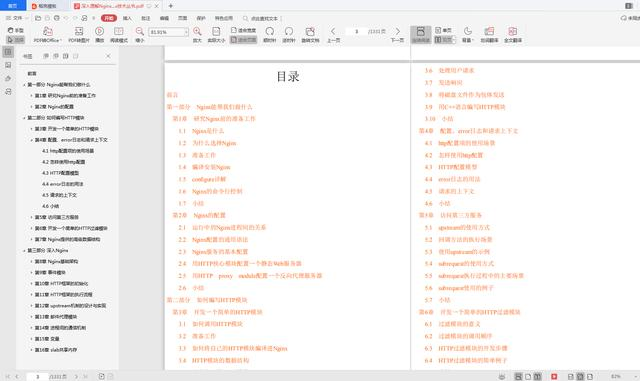Click the third bookmark-panel header icon
The height and width of the screenshot is (381, 640).
tap(66, 56)
